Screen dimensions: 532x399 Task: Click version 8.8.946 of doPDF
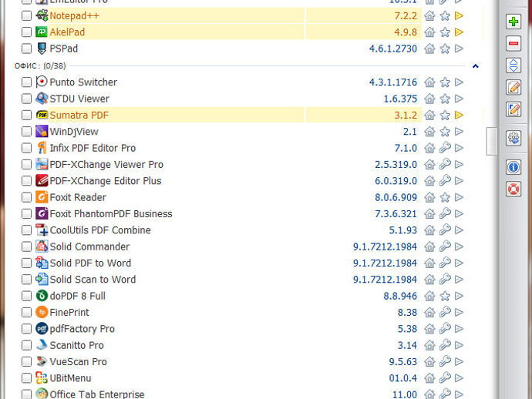pos(400,296)
